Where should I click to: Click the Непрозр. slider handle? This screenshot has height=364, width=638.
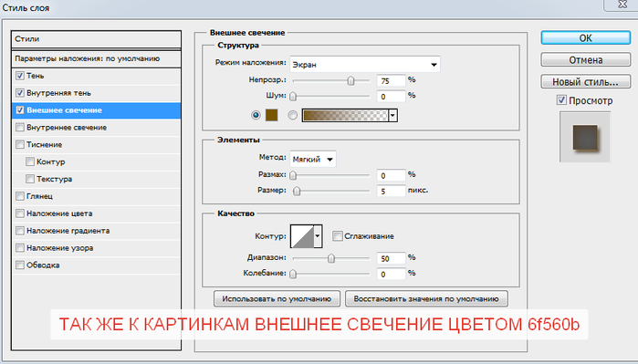pos(350,80)
